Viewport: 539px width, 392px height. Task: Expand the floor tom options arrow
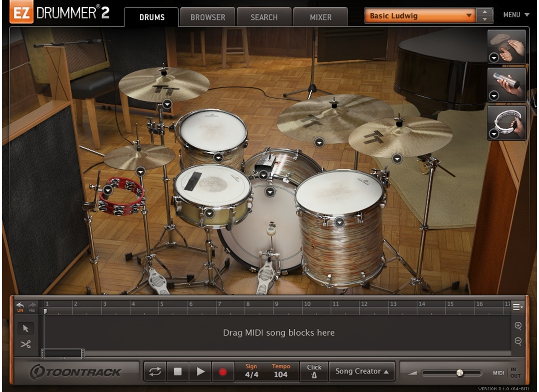tap(339, 222)
